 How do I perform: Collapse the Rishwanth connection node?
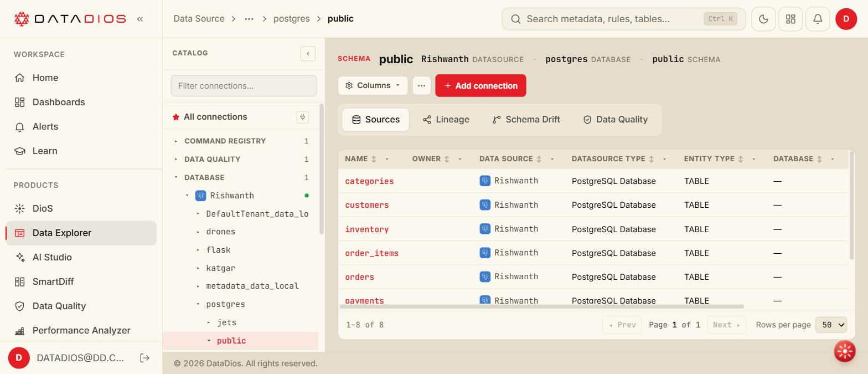(187, 196)
